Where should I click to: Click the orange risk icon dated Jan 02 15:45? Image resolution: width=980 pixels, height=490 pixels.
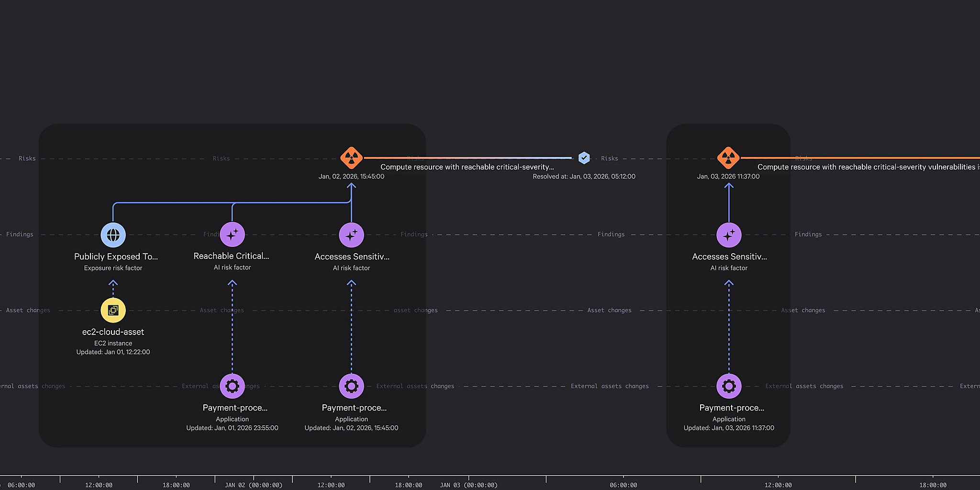point(351,158)
